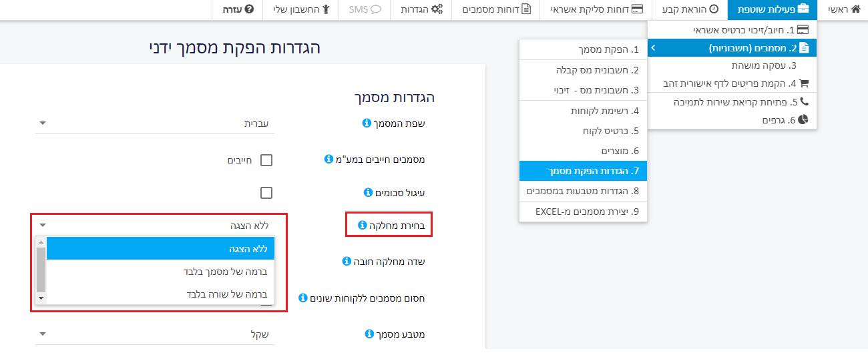868x355 pixels.
Task: Click the help circle icon next to עזרה
Action: click(249, 9)
